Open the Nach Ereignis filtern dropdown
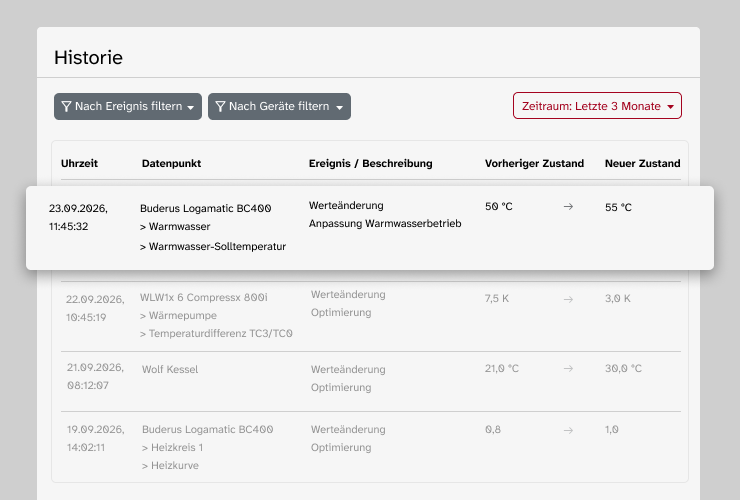Image resolution: width=740 pixels, height=500 pixels. (128, 106)
